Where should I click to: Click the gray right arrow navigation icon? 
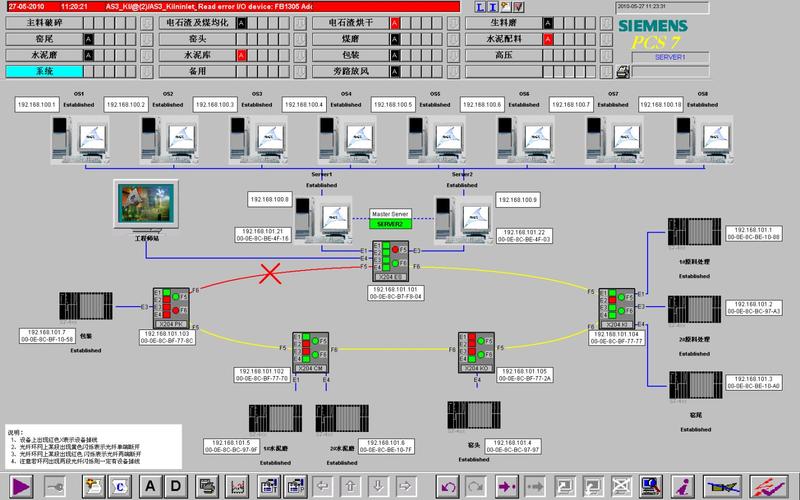click(405, 486)
